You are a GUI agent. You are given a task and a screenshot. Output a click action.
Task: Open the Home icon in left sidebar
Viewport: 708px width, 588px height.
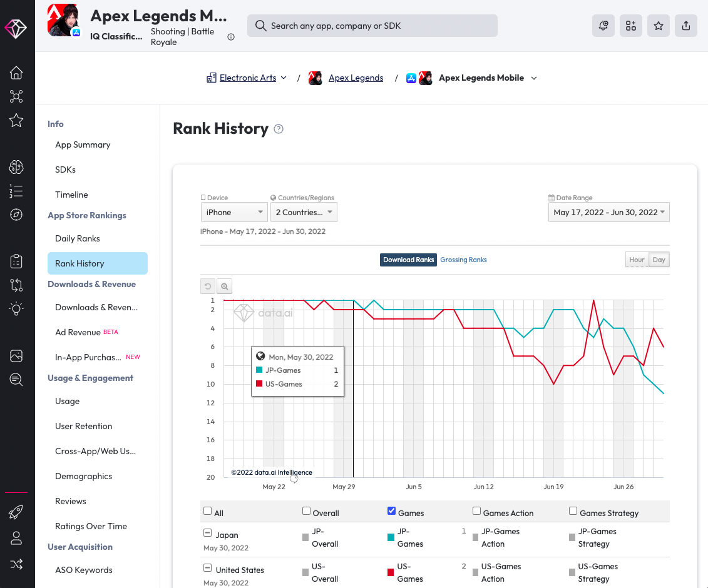tap(16, 73)
